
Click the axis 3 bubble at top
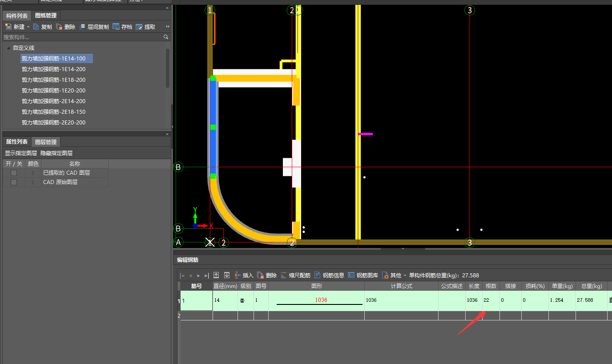coord(470,10)
